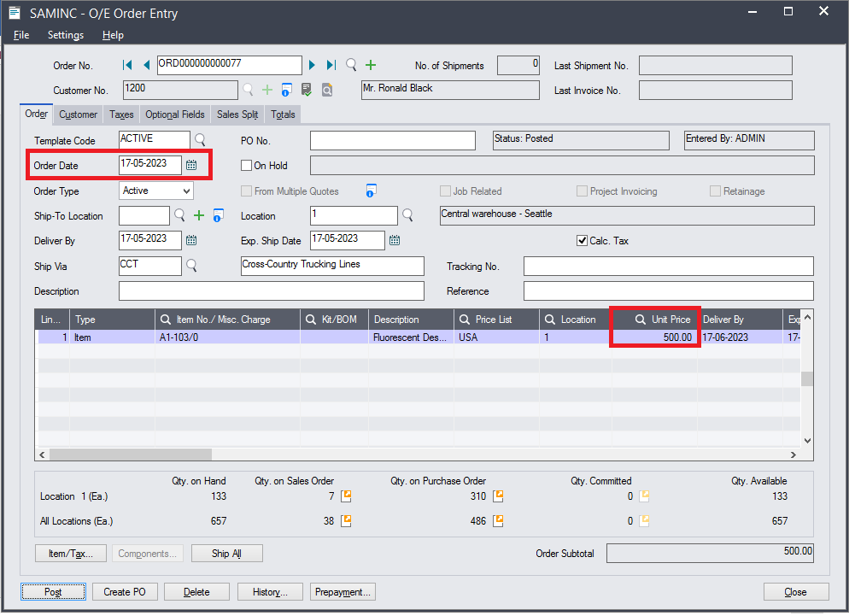This screenshot has height=616, width=855.
Task: Open the Settings menu
Action: 66,35
